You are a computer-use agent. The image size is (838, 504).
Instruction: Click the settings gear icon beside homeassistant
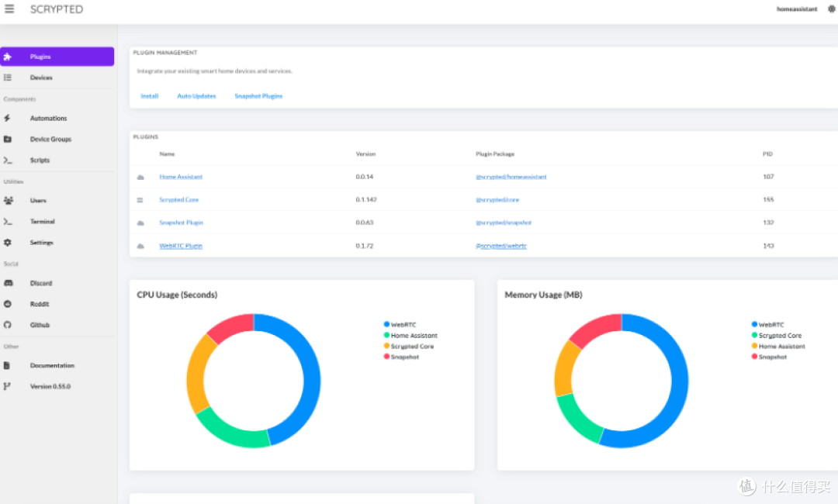pyautogui.click(x=832, y=9)
